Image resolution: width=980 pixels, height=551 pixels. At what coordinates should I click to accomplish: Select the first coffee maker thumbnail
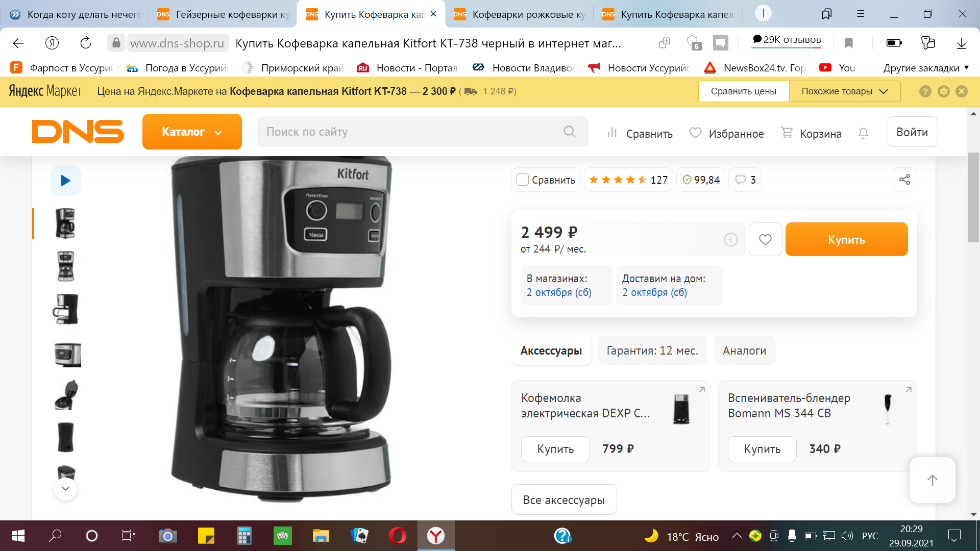[x=65, y=223]
